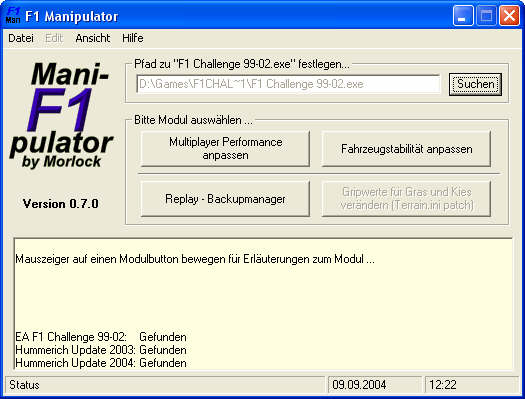
Task: Focus the F1 Challenge exe path field
Action: point(288,84)
